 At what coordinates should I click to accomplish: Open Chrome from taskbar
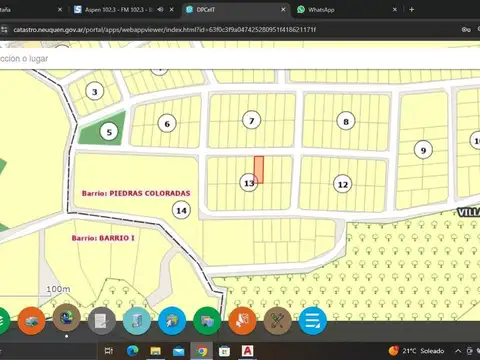(201, 351)
